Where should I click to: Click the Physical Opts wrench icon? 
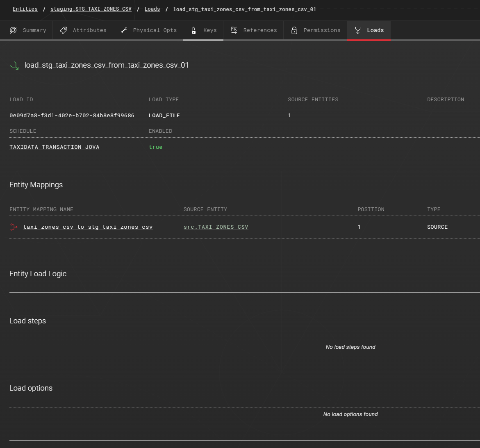click(x=124, y=30)
